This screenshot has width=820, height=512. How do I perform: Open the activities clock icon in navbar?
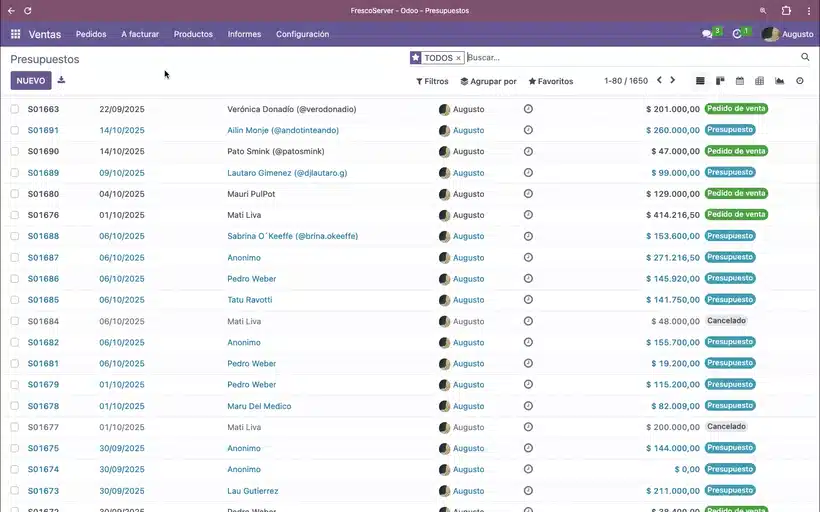point(738,34)
